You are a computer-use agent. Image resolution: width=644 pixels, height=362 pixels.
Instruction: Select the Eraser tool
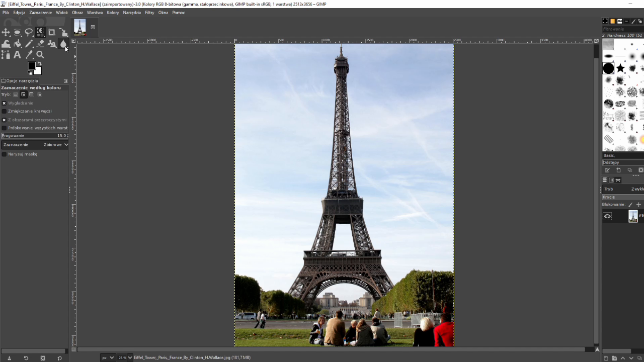(x=40, y=44)
